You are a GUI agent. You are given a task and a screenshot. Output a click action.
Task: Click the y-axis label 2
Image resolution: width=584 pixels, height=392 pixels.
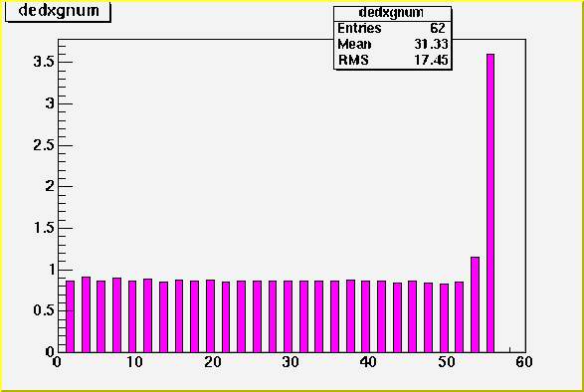[51, 186]
